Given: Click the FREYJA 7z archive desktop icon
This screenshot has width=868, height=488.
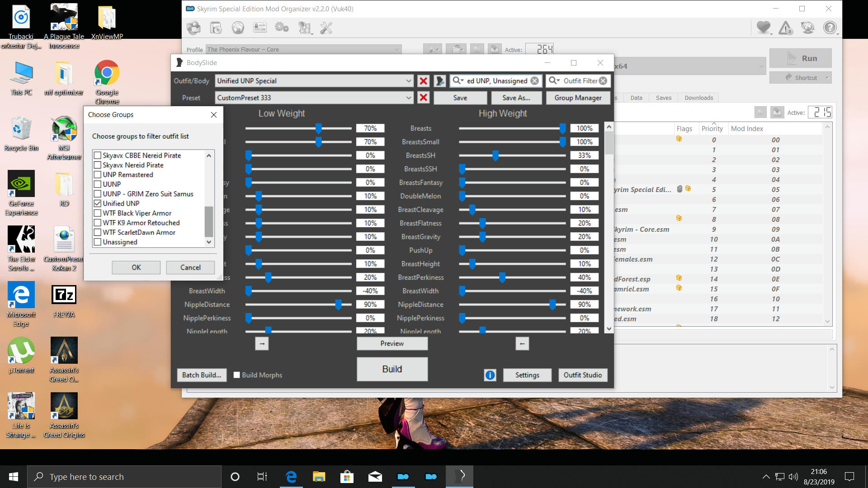Looking at the screenshot, I should [64, 300].
